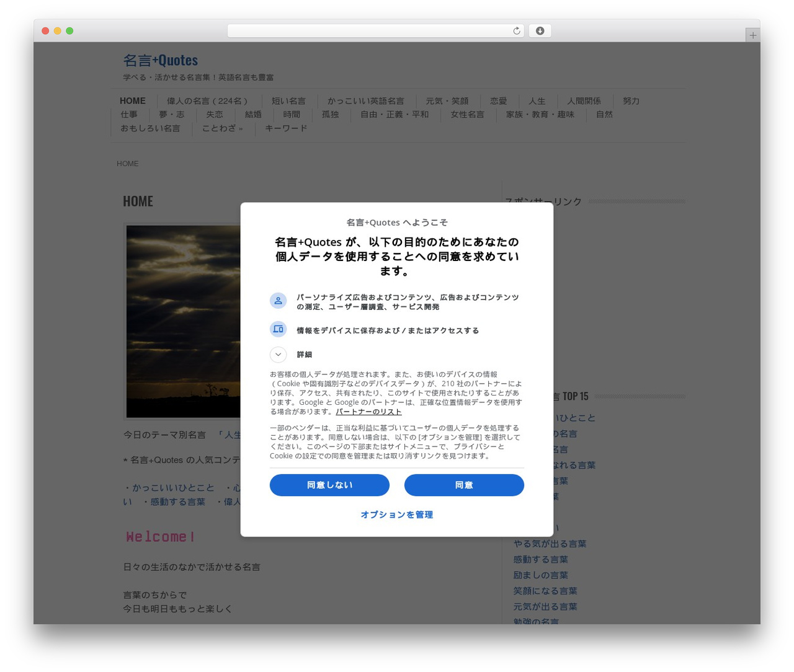Click the device storage icon in dialog
Screen dimensions: 794x672
[x=278, y=329]
